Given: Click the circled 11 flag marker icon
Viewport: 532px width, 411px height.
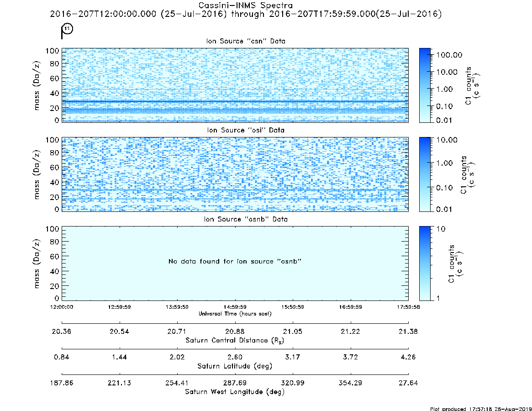Looking at the screenshot, I should click(x=67, y=31).
